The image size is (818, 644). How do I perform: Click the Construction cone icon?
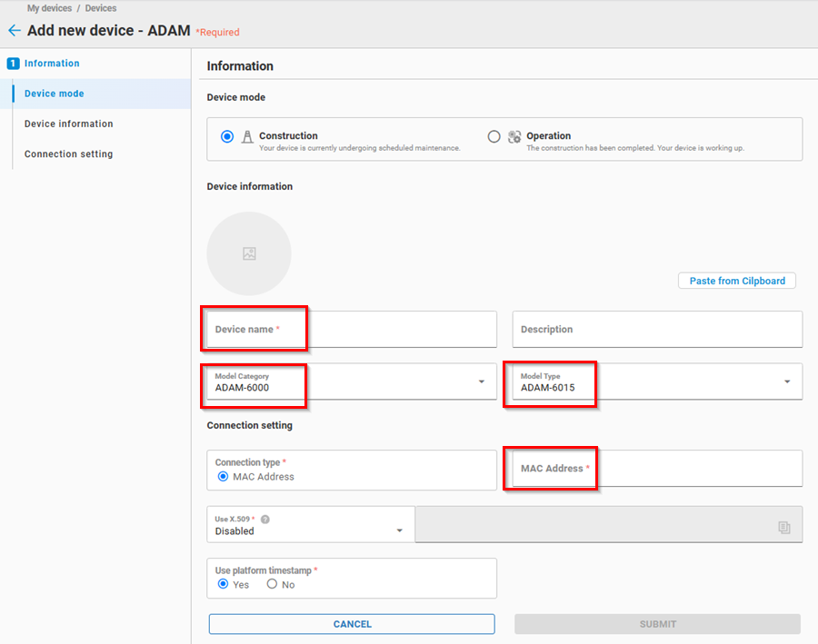click(247, 136)
